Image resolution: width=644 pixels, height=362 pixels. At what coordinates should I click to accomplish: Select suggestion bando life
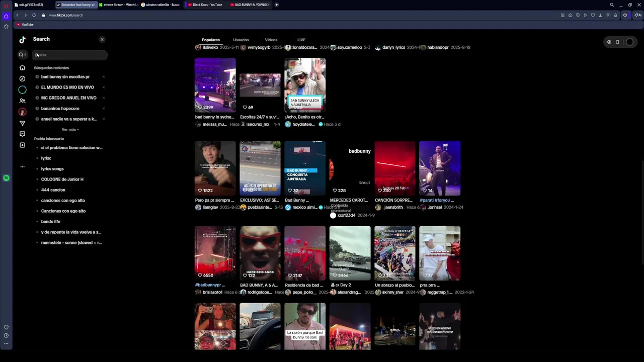(x=51, y=222)
